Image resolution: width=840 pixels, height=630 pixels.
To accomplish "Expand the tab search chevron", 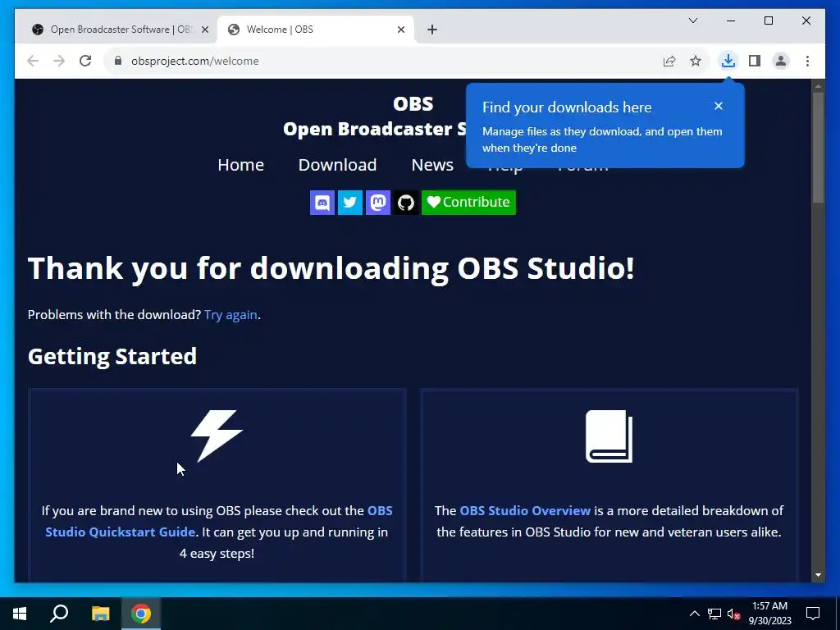I will (692, 21).
